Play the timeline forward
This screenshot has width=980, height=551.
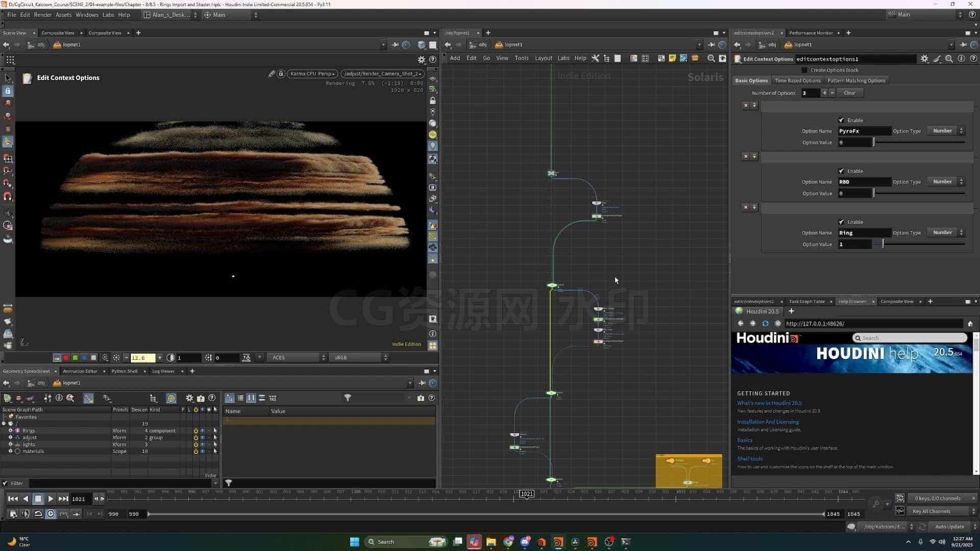[x=51, y=499]
